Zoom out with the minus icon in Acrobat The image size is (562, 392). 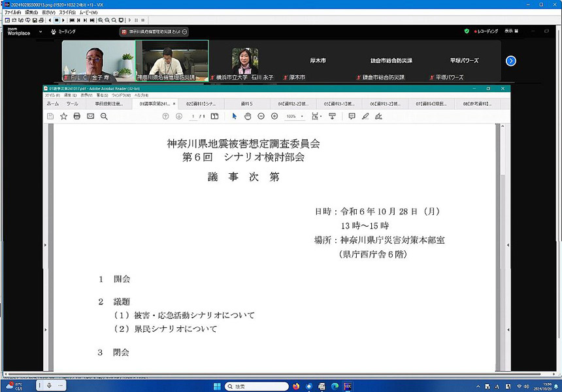[x=261, y=116]
